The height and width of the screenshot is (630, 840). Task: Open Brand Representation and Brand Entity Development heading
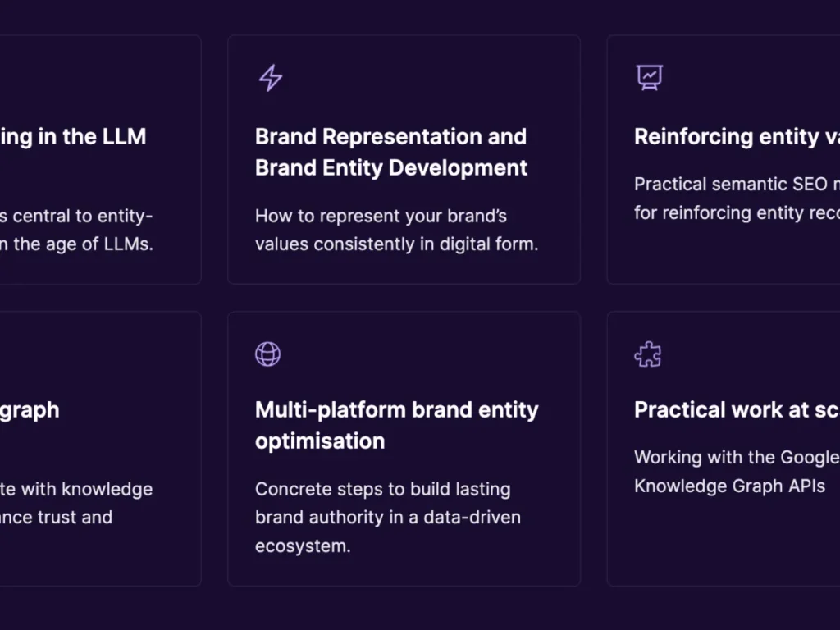click(x=391, y=152)
